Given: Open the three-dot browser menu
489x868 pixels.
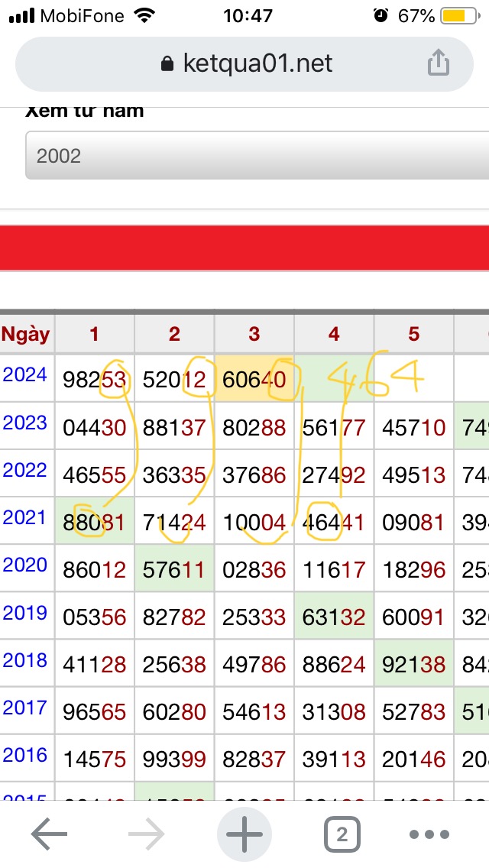Looking at the screenshot, I should pos(429,834).
